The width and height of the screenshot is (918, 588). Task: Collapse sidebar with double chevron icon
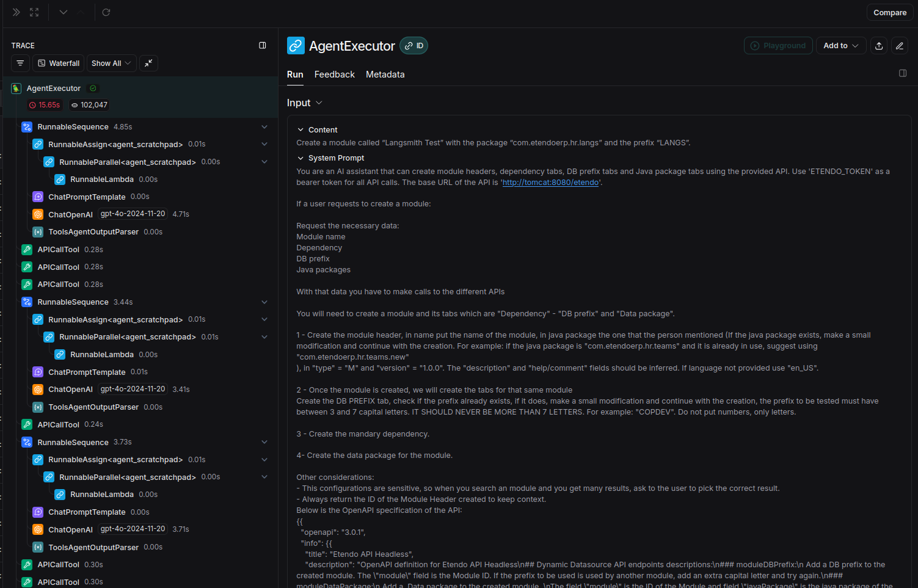click(x=16, y=12)
